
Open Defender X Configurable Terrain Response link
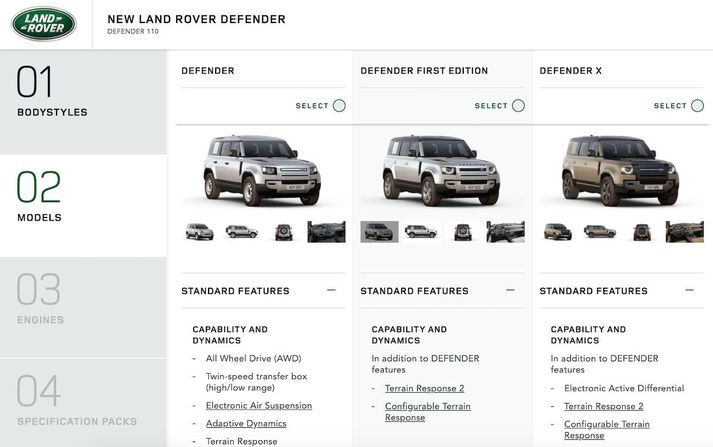coord(607,430)
